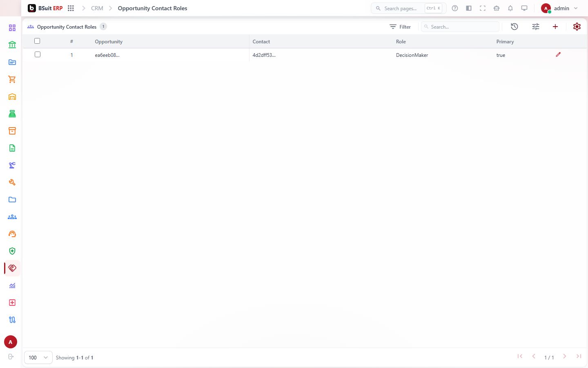Open the green shield module in sidebar
The height and width of the screenshot is (368, 588).
(x=12, y=251)
